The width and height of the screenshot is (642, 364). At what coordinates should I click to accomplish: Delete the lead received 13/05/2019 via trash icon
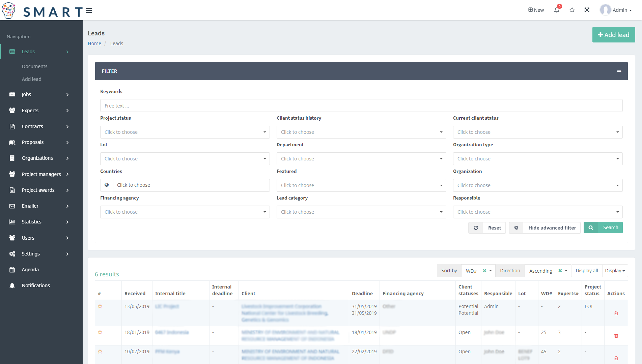(616, 313)
